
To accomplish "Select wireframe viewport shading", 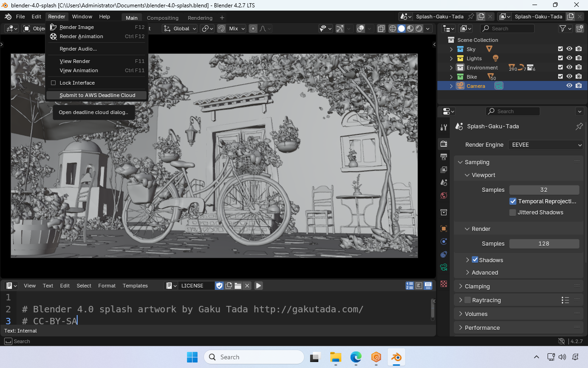I will click(x=393, y=29).
